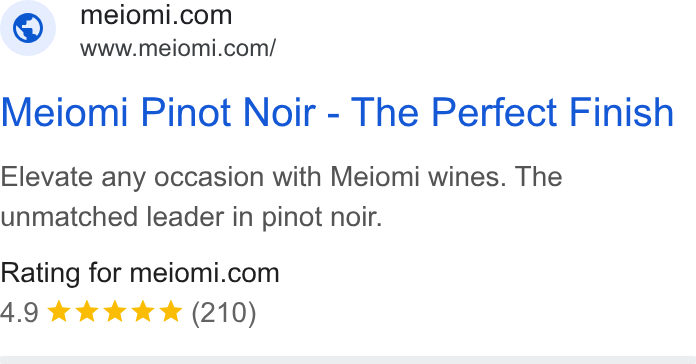Open the Meiomi Pinot Noir headline link
The image size is (696, 364).
pyautogui.click(x=337, y=112)
